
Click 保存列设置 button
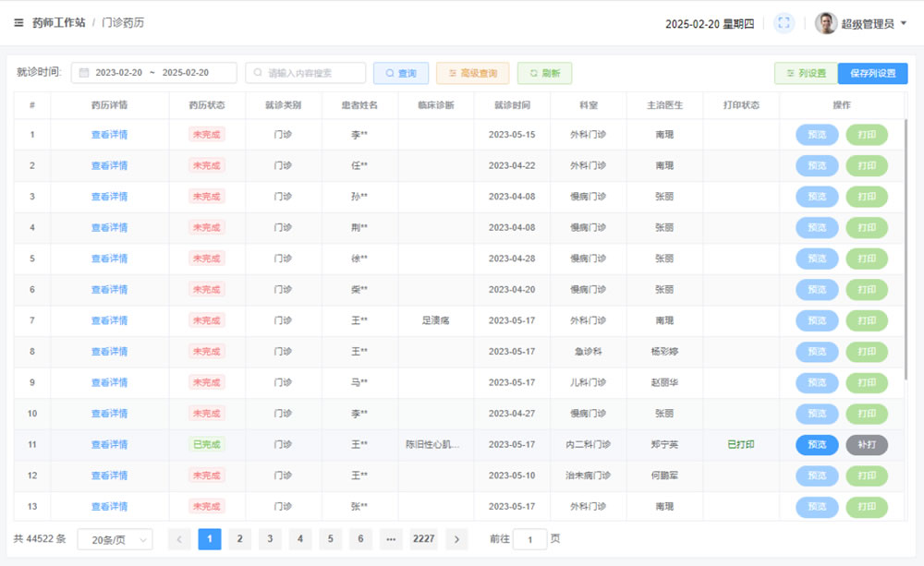point(873,73)
